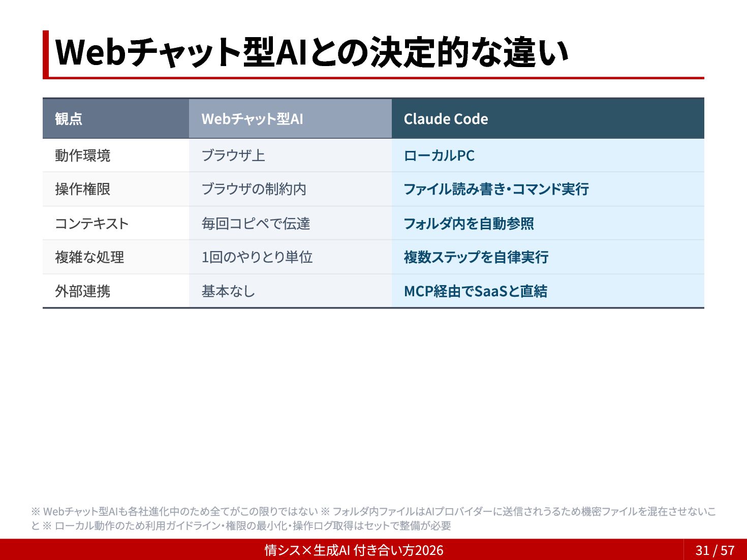Select the '観点' column header
The height and width of the screenshot is (560, 747).
tap(116, 119)
